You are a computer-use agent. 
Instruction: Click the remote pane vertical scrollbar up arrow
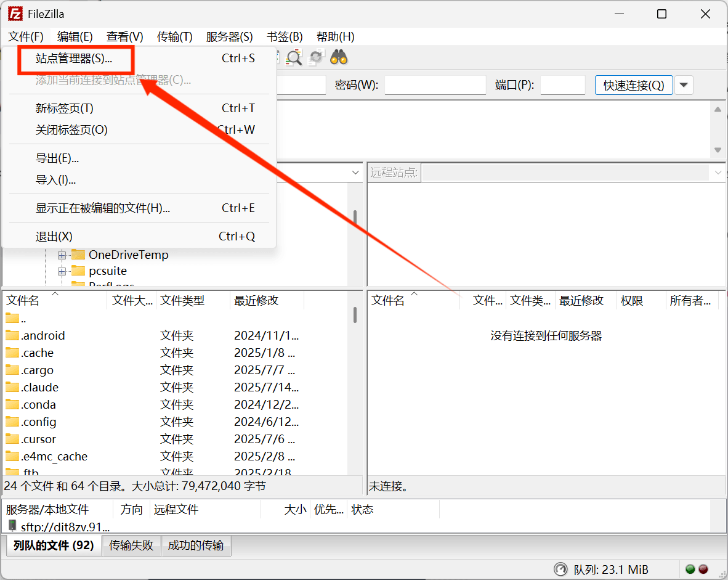[x=717, y=110]
